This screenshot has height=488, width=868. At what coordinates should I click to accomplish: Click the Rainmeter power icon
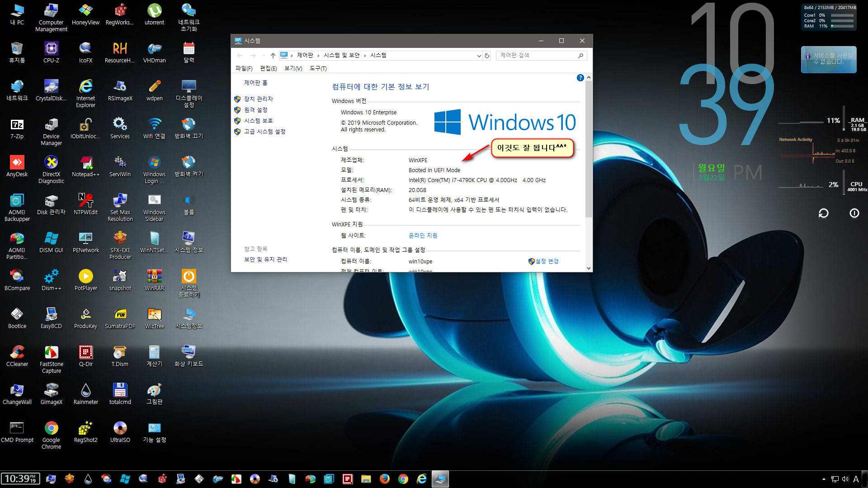(x=854, y=213)
